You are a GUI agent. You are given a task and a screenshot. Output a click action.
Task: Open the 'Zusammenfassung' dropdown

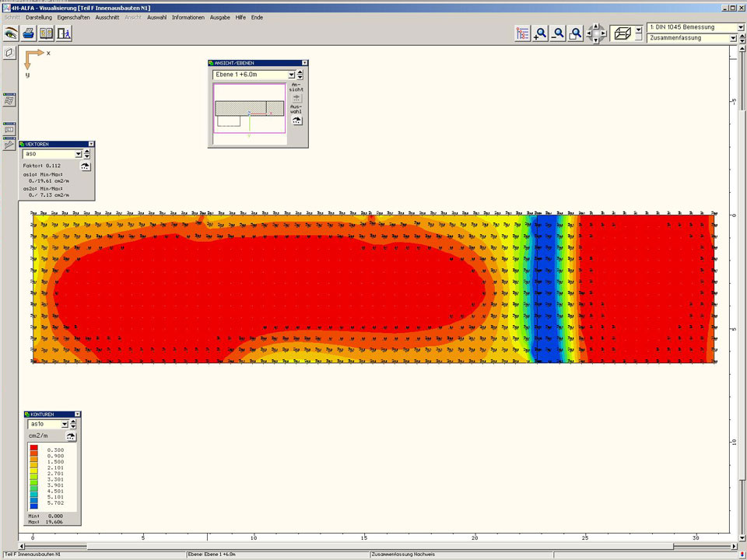(x=733, y=37)
